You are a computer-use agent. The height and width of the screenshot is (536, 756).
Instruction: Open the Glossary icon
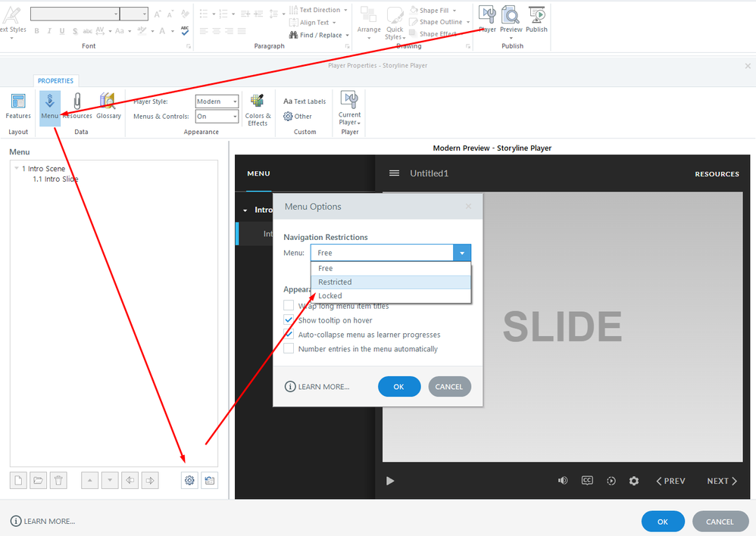108,107
